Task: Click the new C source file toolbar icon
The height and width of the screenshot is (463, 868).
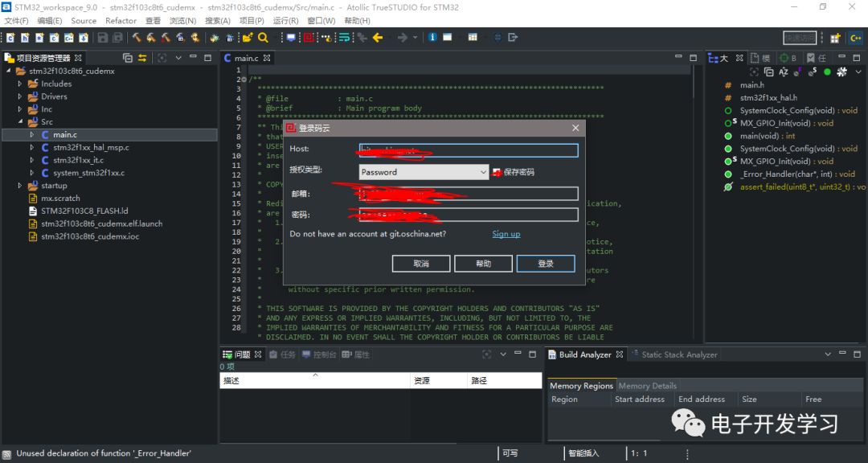Action: tap(10, 38)
